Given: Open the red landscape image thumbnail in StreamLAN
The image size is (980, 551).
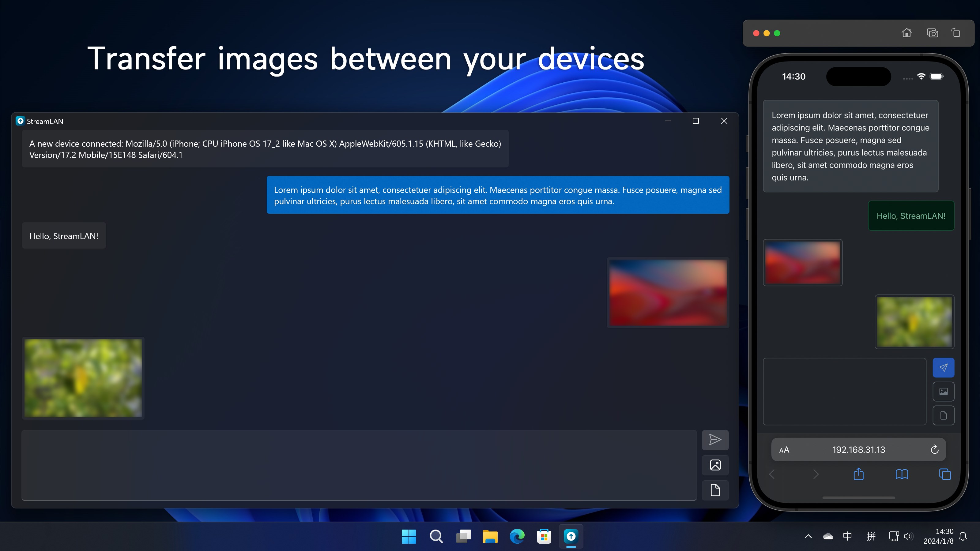Looking at the screenshot, I should coord(668,292).
